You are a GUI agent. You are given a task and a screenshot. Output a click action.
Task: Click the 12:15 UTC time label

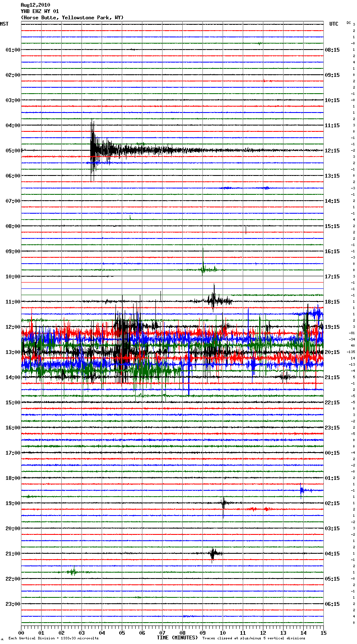click(332, 151)
